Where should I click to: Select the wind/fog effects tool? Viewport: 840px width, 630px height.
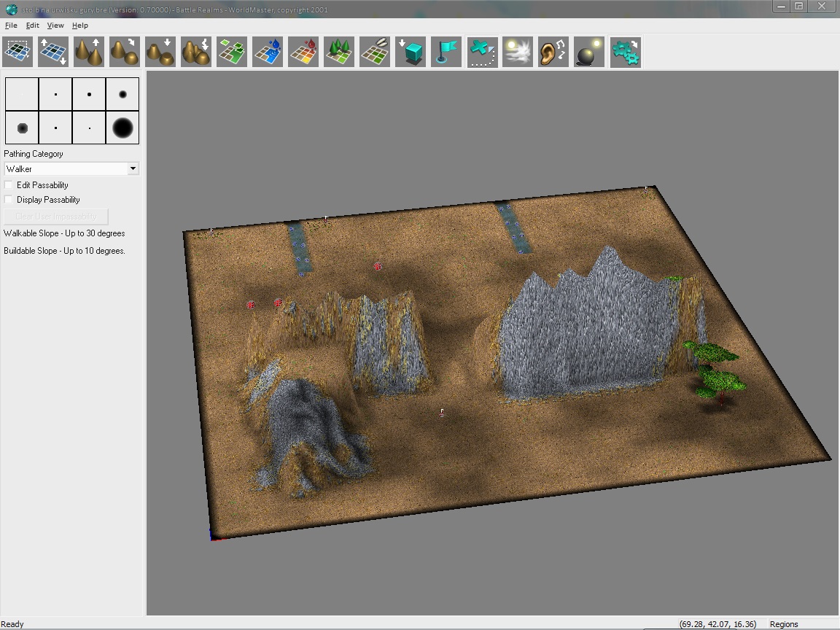click(518, 52)
